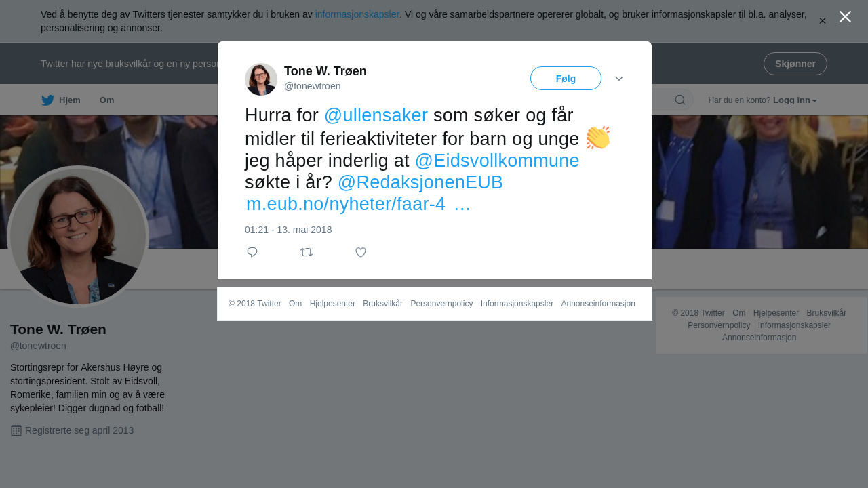Dismiss the cookie notice small X
This screenshot has width=868, height=488.
point(823,21)
